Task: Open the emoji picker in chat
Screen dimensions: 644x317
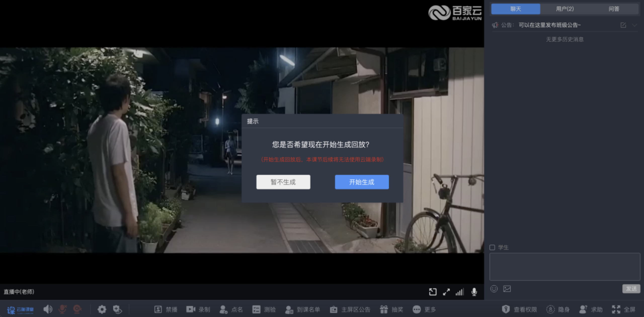Action: [x=494, y=289]
